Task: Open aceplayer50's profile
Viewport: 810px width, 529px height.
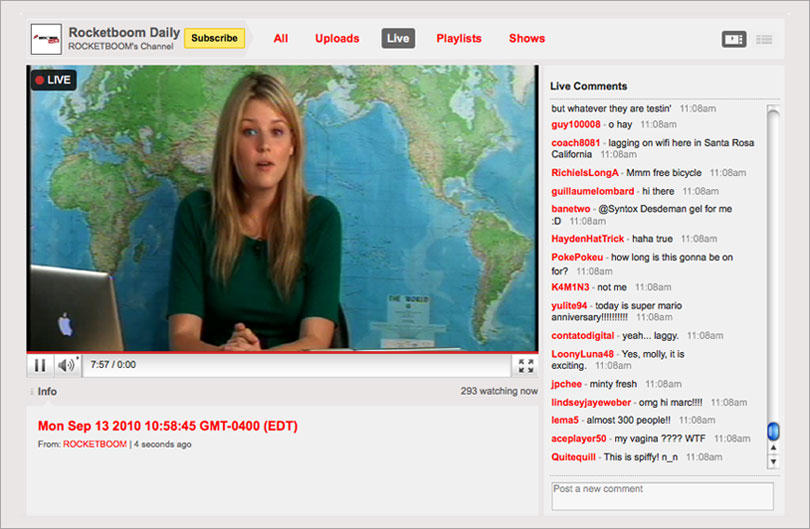Action: pyautogui.click(x=579, y=439)
